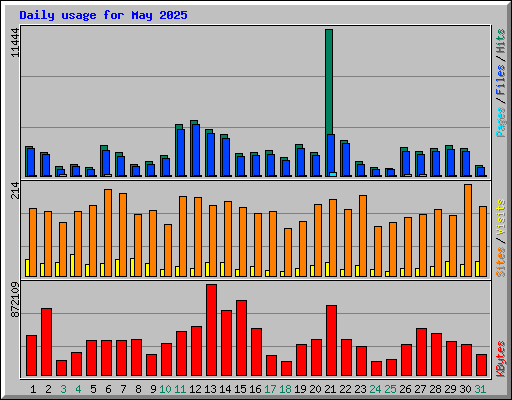512x400 pixels.
Task: Click the day 1 label on the x-axis
Action: pyautogui.click(x=33, y=389)
